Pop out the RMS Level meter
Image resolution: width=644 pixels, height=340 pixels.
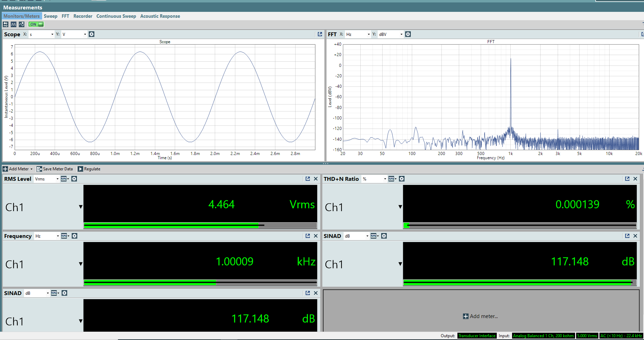click(x=308, y=179)
